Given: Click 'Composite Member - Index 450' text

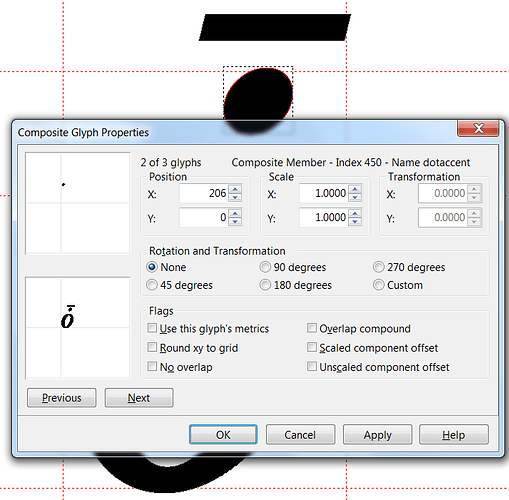Looking at the screenshot, I should click(307, 162).
